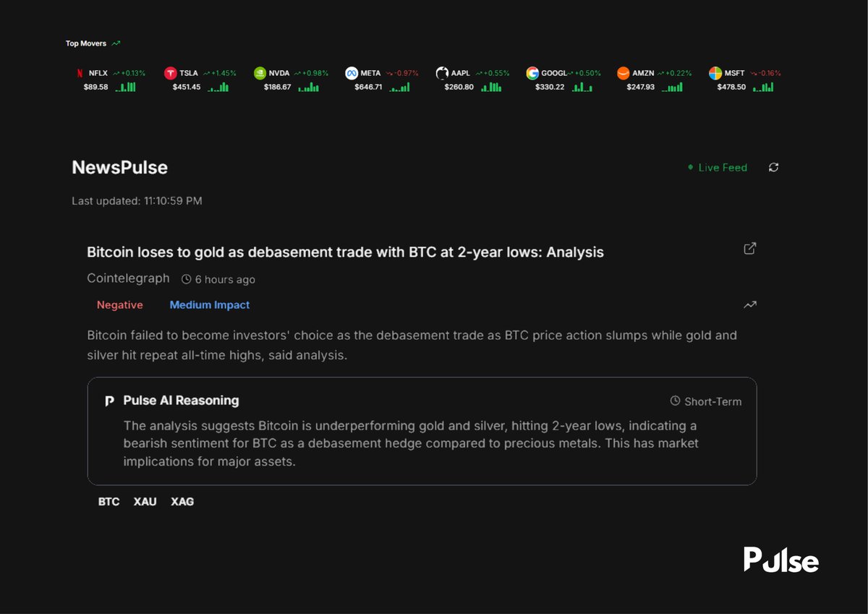Click the 6 hours ago timestamp
The height and width of the screenshot is (614, 868).
click(225, 279)
